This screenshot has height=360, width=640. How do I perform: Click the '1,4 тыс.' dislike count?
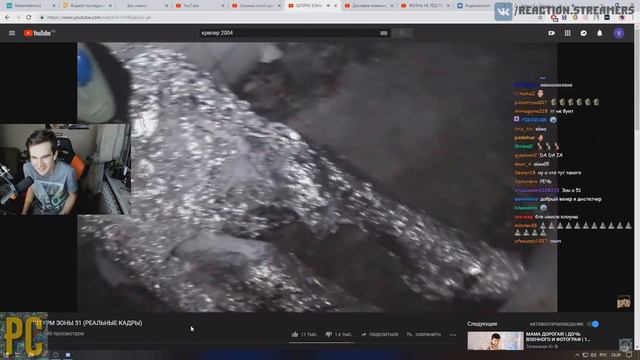point(343,334)
